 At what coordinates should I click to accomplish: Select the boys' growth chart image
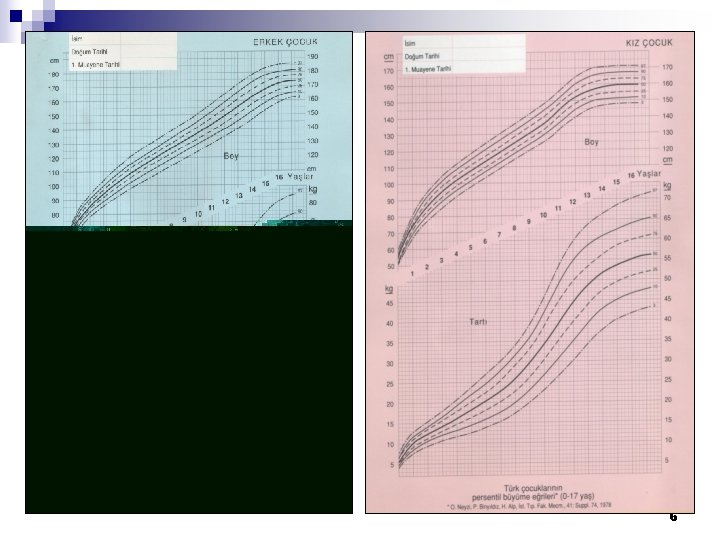coord(189,272)
